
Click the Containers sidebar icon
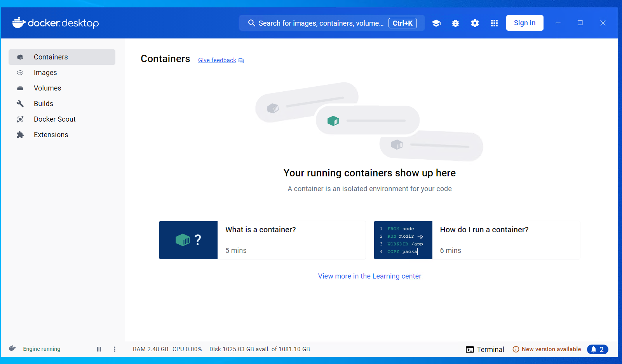coord(20,57)
